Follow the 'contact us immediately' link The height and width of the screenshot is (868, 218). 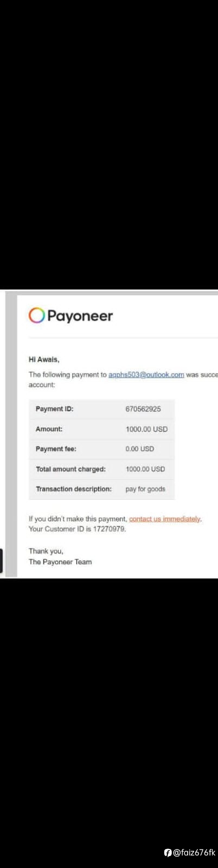(x=165, y=519)
